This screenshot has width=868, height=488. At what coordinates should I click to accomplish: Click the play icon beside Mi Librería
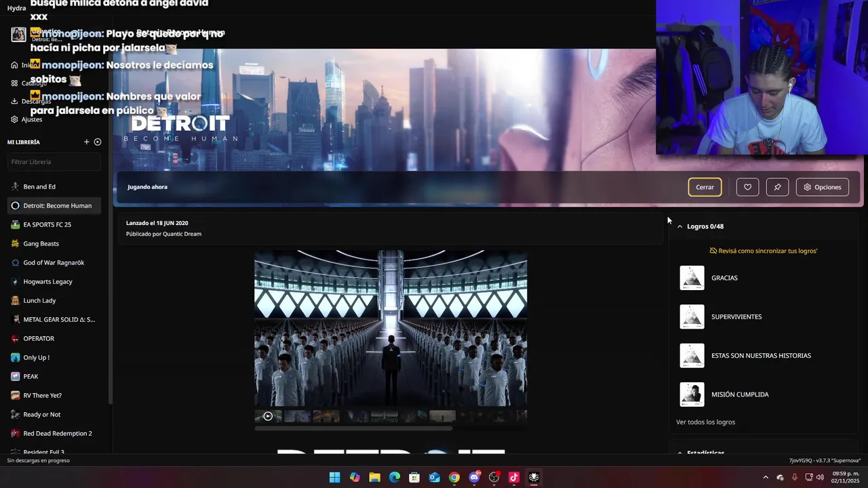(x=98, y=142)
